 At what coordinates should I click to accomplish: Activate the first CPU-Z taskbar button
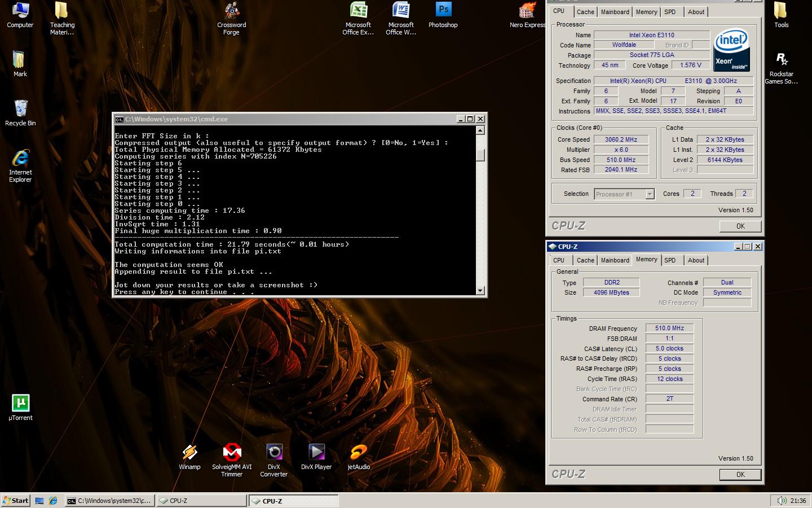(x=201, y=501)
